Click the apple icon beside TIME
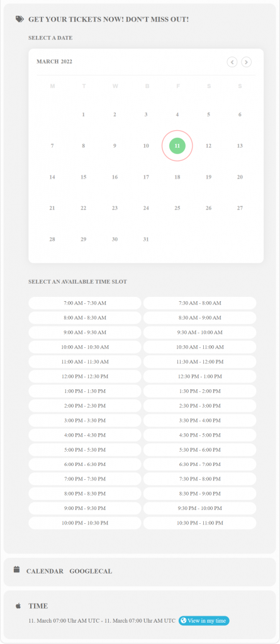Image resolution: width=280 pixels, height=644 pixels. (18, 606)
